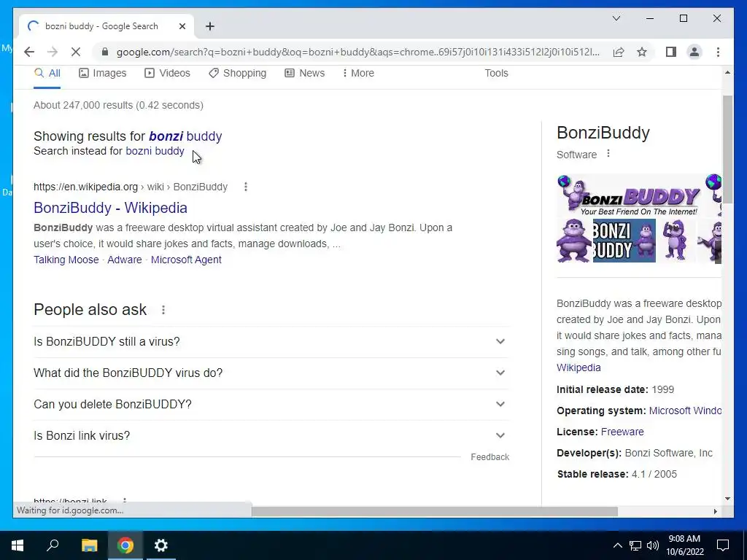The height and width of the screenshot is (560, 747).
Task: Open Talking Moose sublink
Action: pos(66,260)
